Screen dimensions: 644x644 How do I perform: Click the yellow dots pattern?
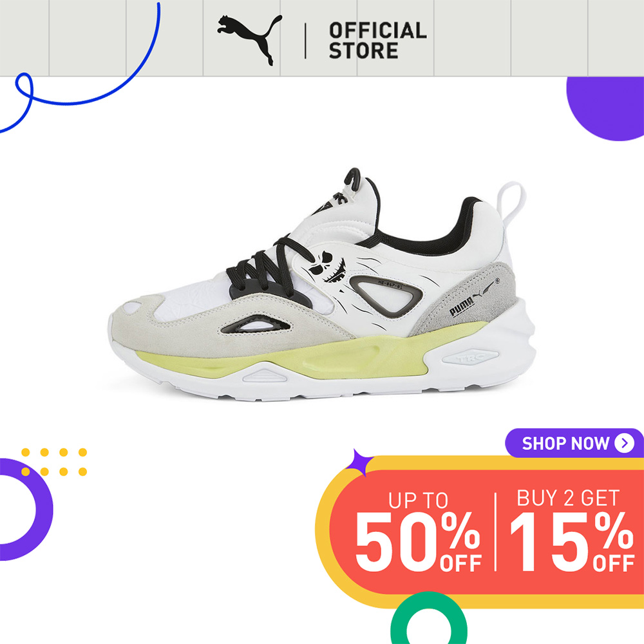click(x=54, y=462)
